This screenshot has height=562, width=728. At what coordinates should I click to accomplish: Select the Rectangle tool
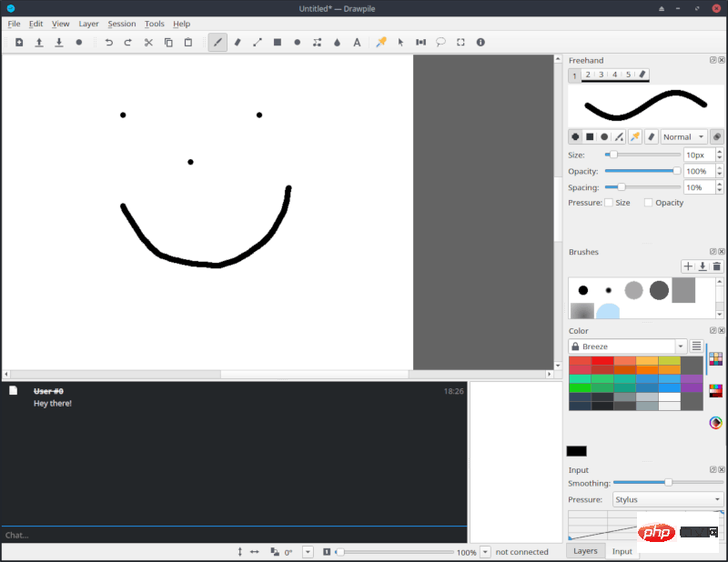pyautogui.click(x=277, y=42)
